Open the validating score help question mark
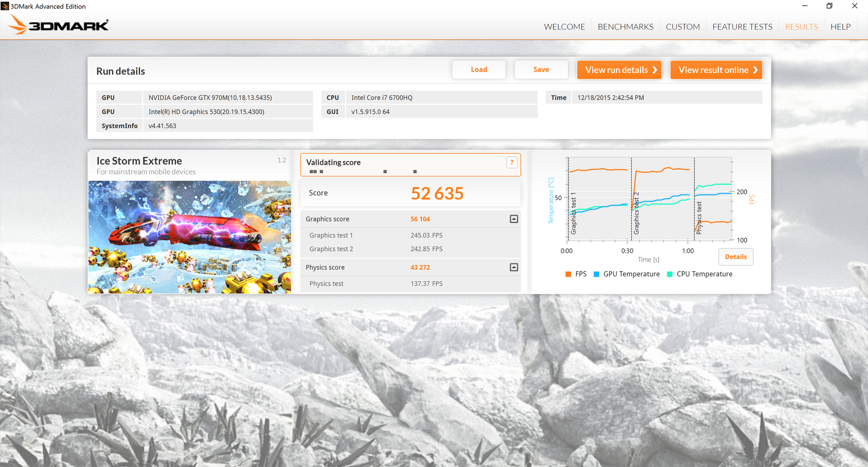 [512, 162]
